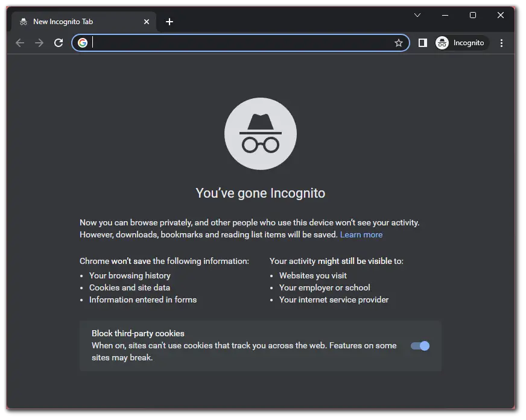Click the incognito icon on the tab

24,22
